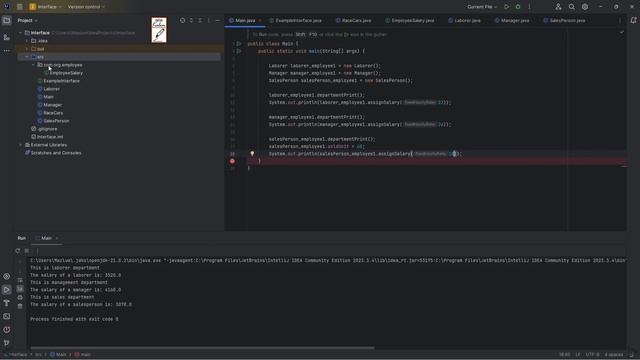The width and height of the screenshot is (640, 360).
Task: Toggle soft-wrap in Run console
Action: click(x=20, y=281)
